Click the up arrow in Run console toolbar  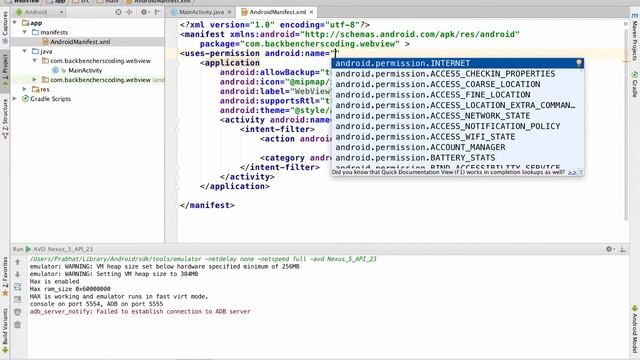(x=18, y=262)
